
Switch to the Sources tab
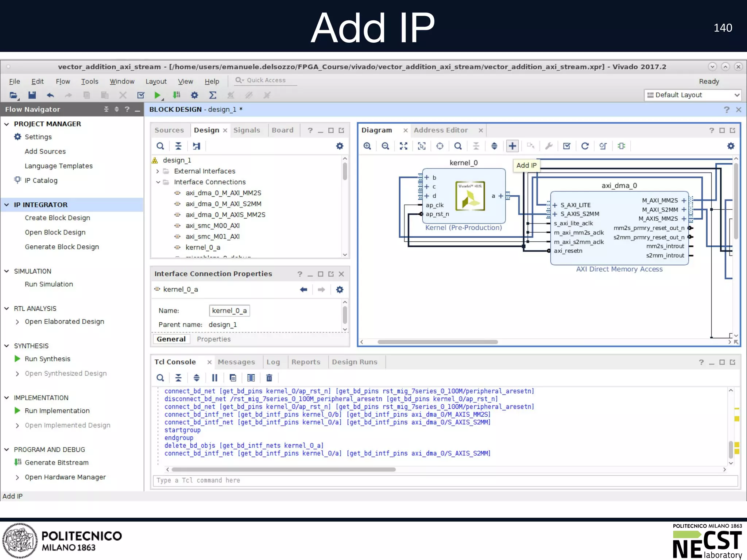tap(169, 130)
